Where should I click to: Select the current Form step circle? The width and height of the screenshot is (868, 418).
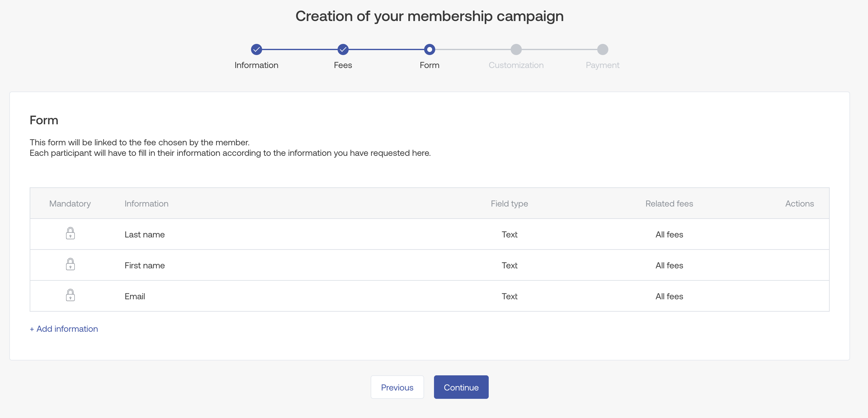[x=429, y=49]
